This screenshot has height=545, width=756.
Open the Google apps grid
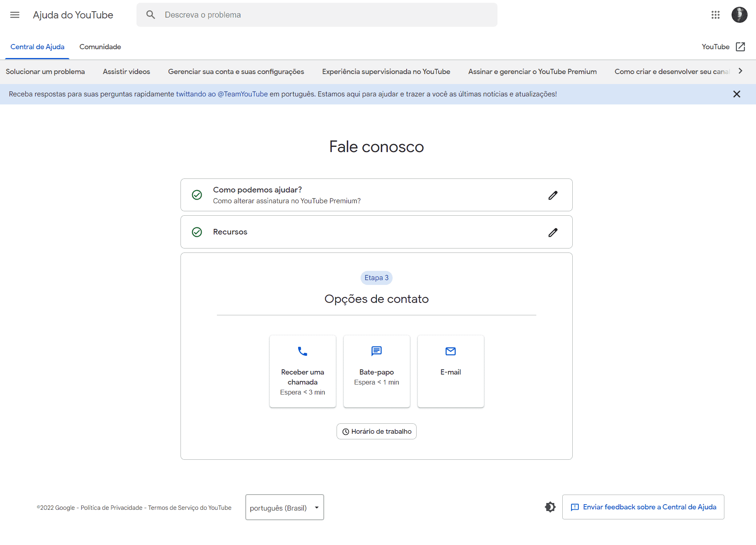coord(716,15)
